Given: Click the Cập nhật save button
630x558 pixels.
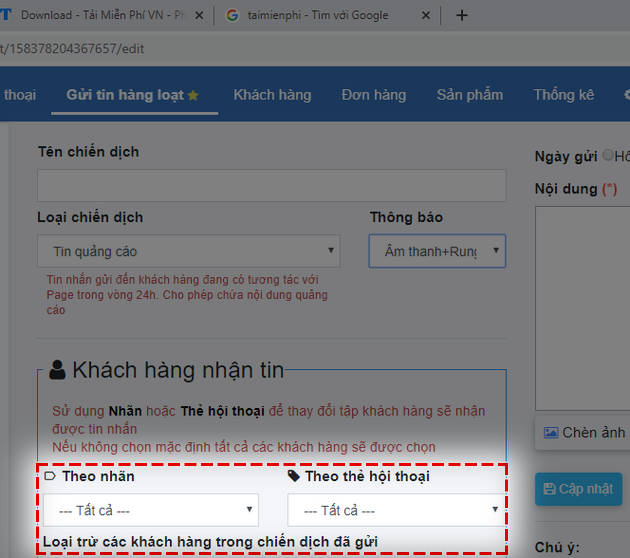Looking at the screenshot, I should tap(579, 489).
